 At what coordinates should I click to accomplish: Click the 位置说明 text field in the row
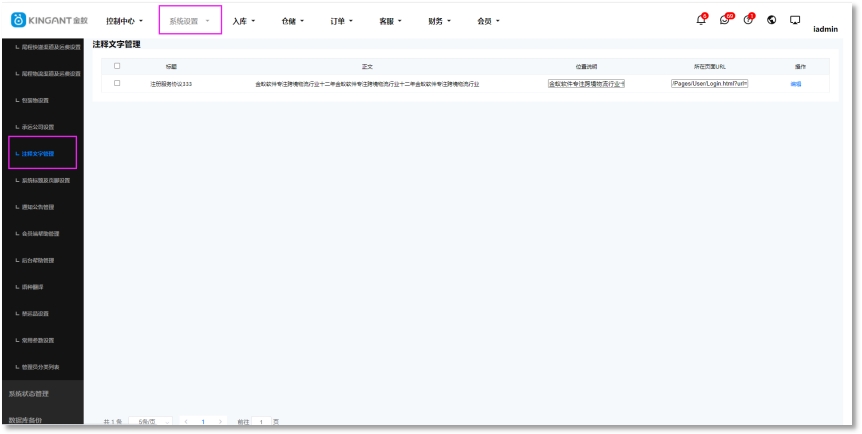click(586, 84)
